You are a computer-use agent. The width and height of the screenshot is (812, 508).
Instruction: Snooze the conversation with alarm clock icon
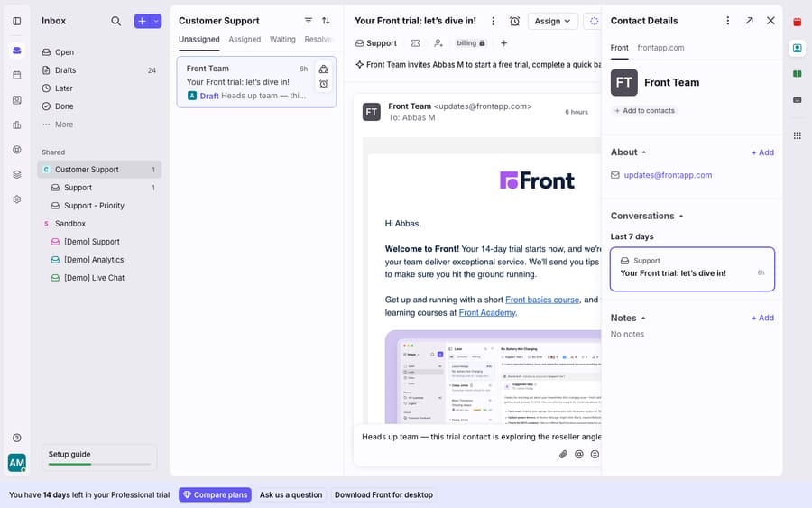pos(514,21)
